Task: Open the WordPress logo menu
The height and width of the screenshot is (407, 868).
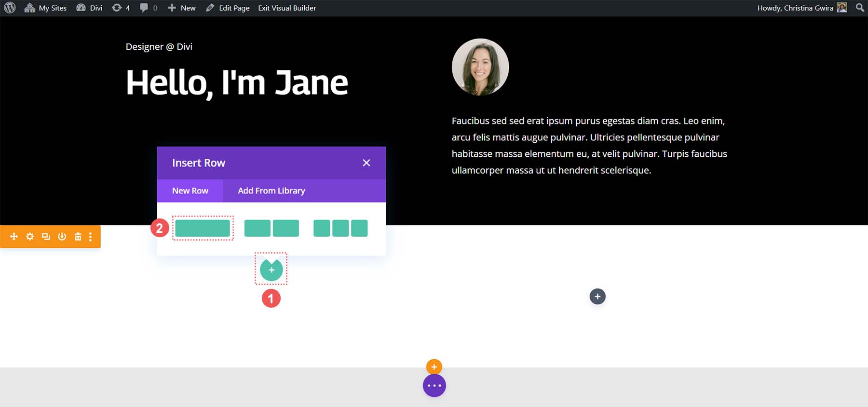Action: click(x=10, y=8)
